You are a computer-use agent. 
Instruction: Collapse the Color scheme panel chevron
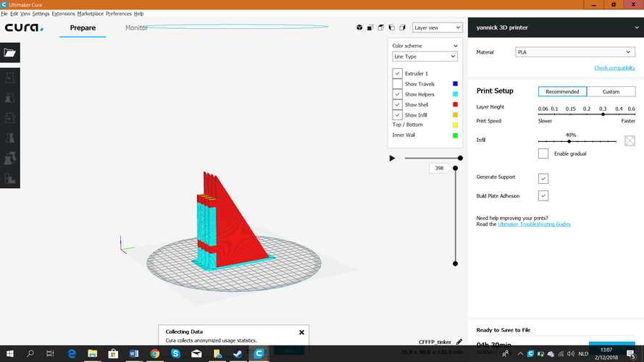coord(456,46)
